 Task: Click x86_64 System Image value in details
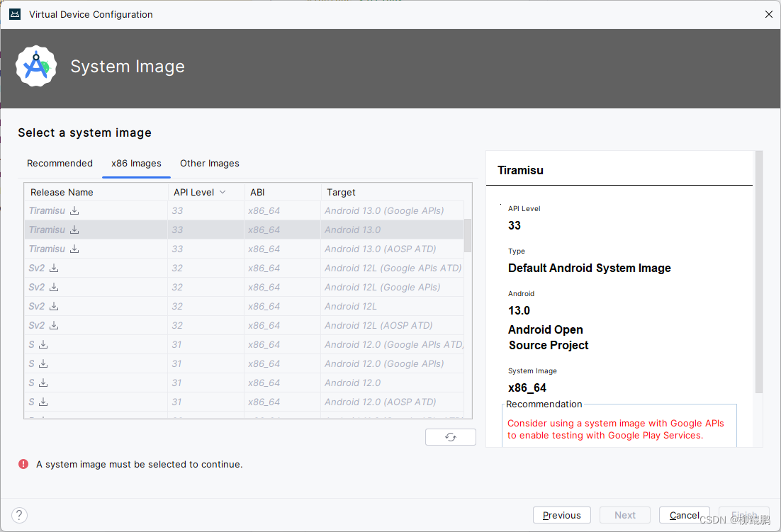pos(527,387)
